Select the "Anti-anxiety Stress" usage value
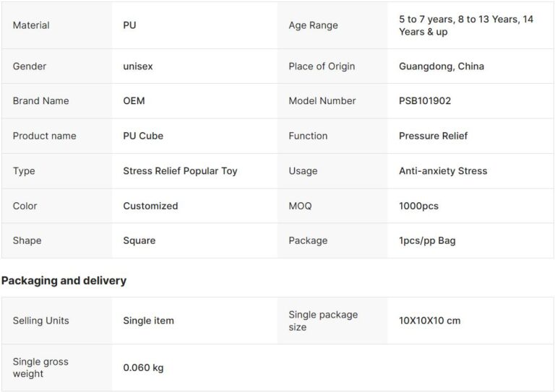 click(443, 171)
